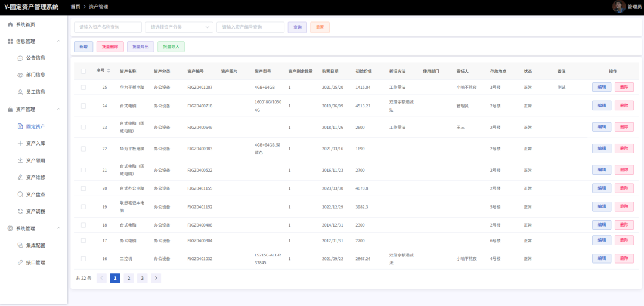Viewport: 644px width, 306px height.
Task: Check the row 24 台式电脑 checkbox
Action: point(83,106)
